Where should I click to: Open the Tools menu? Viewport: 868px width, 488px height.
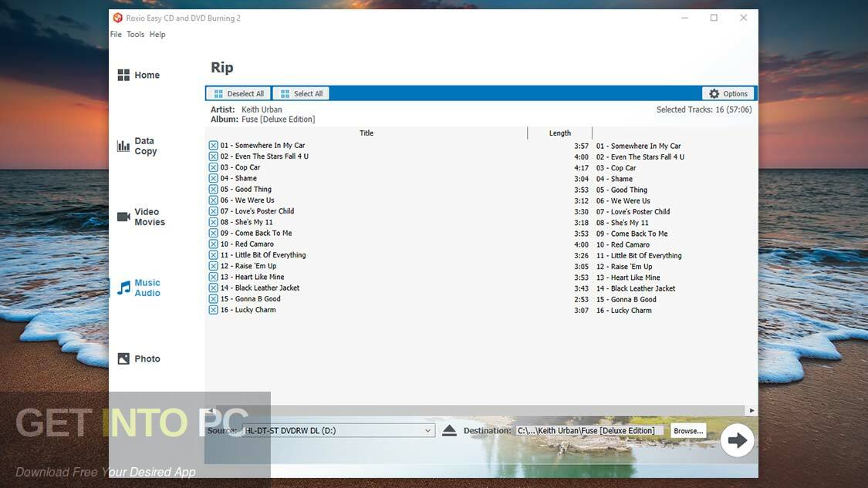pyautogui.click(x=135, y=34)
